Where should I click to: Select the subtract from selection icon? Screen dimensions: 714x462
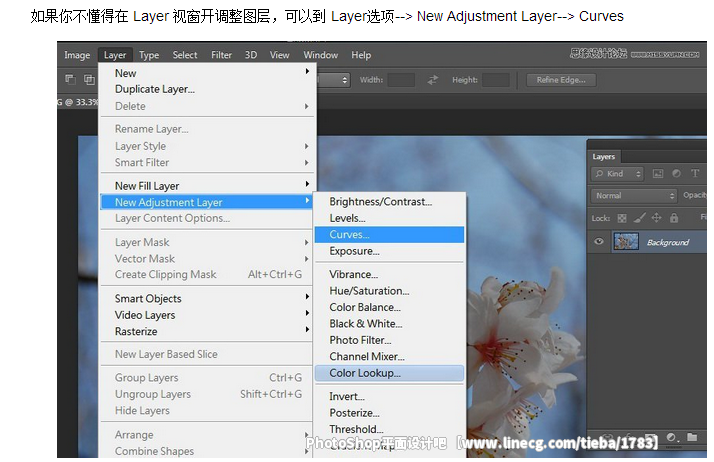(70, 80)
